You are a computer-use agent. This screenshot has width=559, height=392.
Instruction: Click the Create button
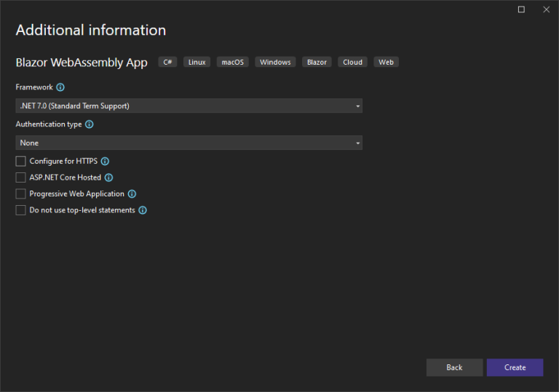pyautogui.click(x=515, y=367)
